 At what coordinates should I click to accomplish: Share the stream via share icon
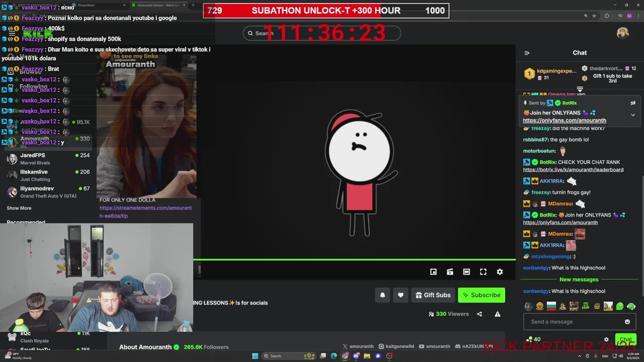[479, 314]
